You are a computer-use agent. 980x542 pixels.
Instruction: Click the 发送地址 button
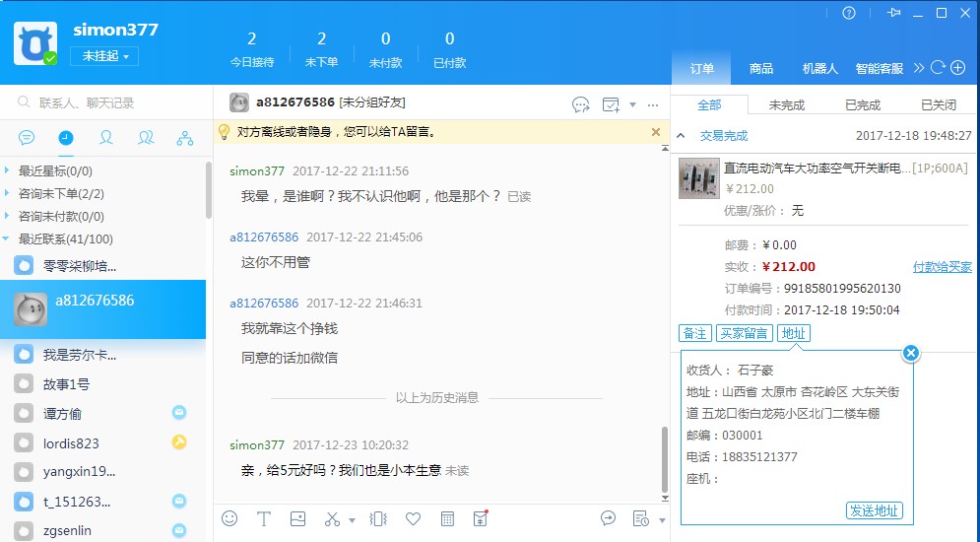pyautogui.click(x=875, y=510)
